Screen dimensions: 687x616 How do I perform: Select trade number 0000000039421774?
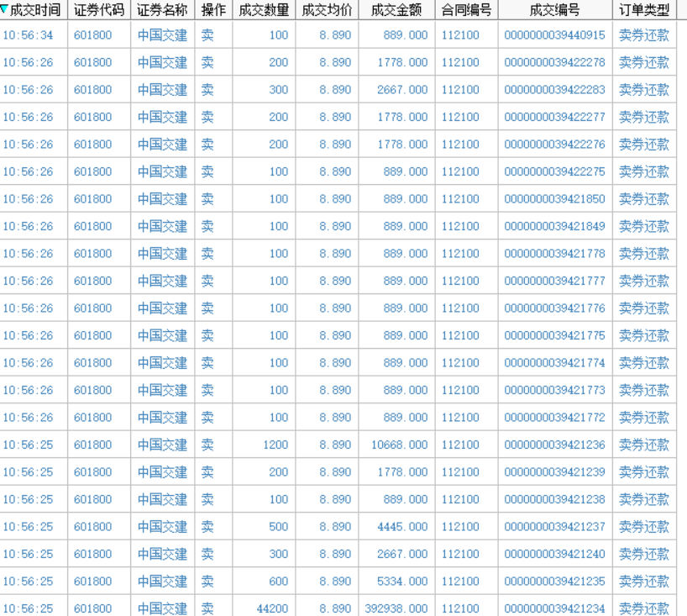point(554,362)
